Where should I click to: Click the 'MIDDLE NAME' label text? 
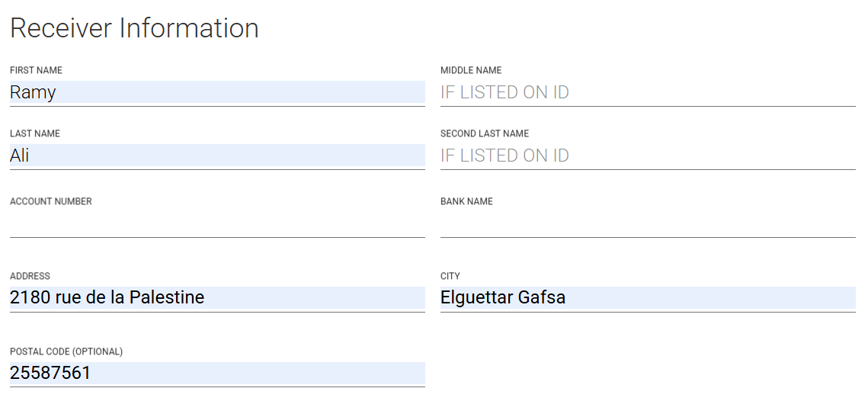point(471,70)
